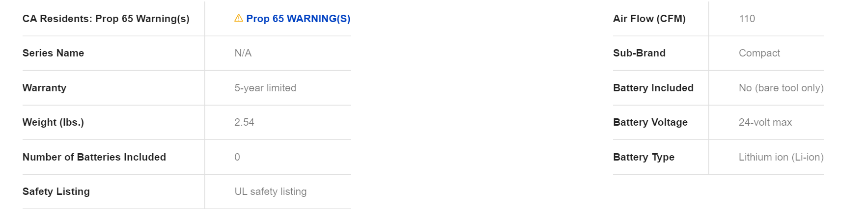Click the Warranty specification label
The height and width of the screenshot is (217, 868).
click(x=44, y=88)
